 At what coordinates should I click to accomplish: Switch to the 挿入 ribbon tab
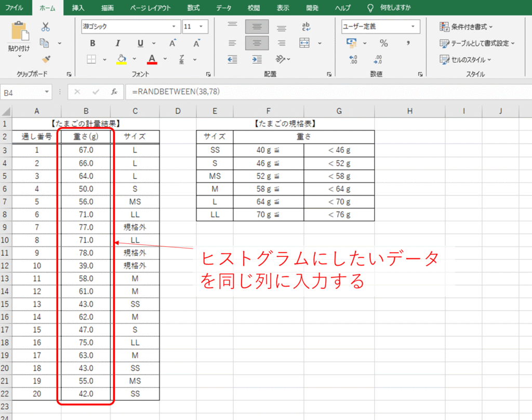point(78,8)
